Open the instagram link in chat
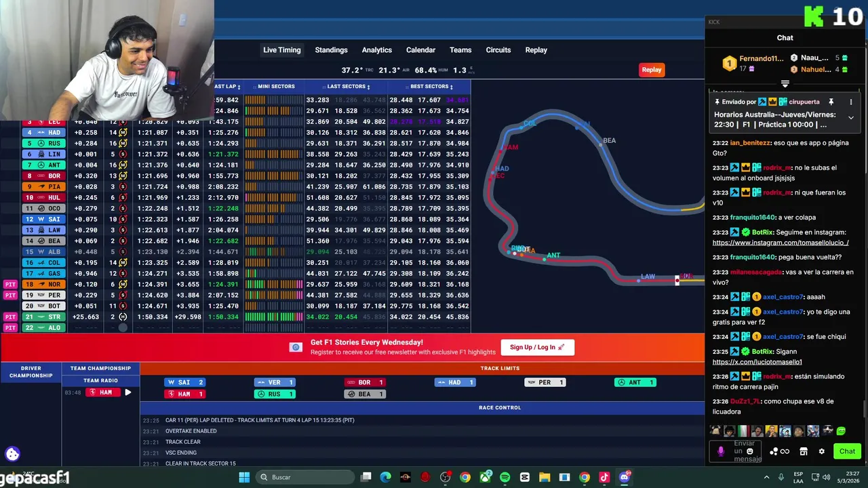Image resolution: width=868 pixels, height=488 pixels. 781,243
